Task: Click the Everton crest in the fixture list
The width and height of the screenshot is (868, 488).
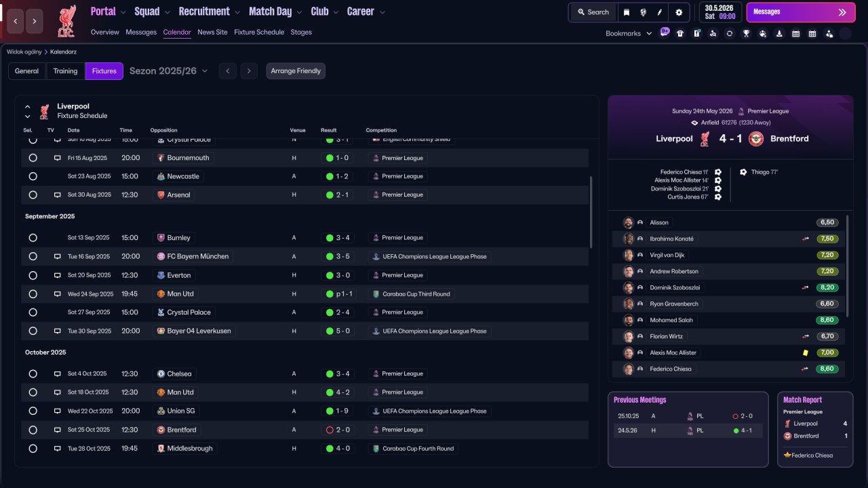Action: pos(161,275)
